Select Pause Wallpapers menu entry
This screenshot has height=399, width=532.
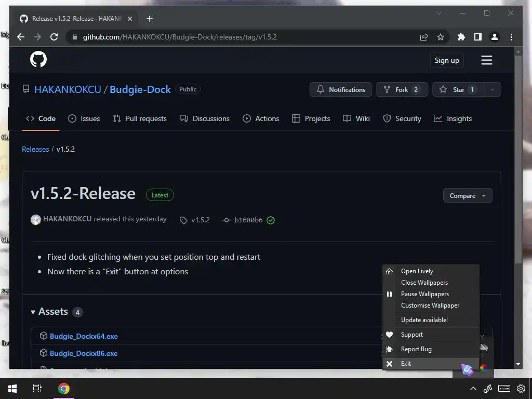(x=431, y=294)
